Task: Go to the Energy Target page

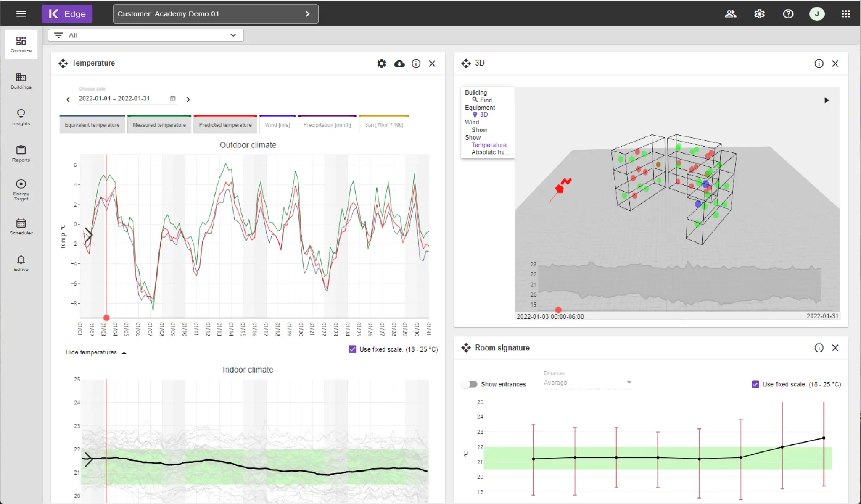Action: pos(21,190)
